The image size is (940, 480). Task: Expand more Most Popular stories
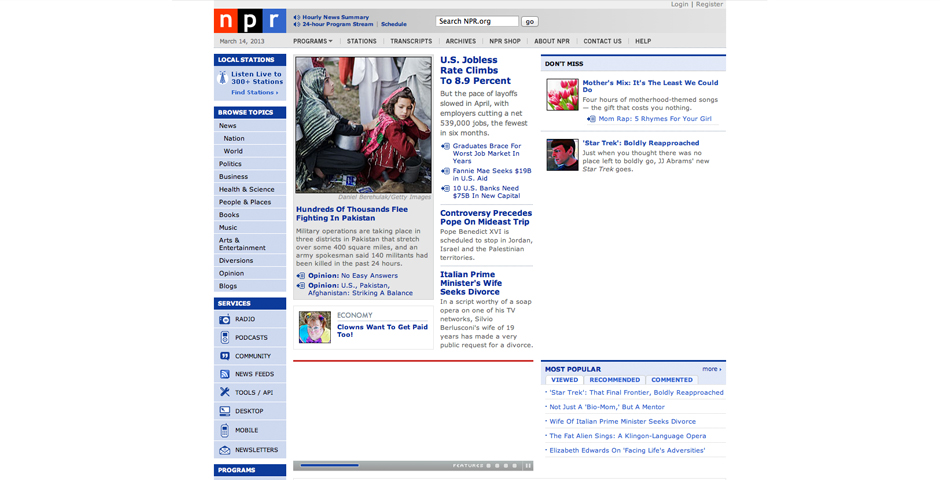pyautogui.click(x=712, y=369)
